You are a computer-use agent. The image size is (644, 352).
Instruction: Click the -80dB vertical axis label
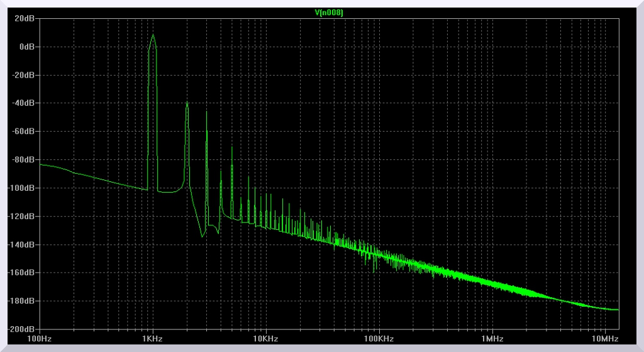pos(24,160)
